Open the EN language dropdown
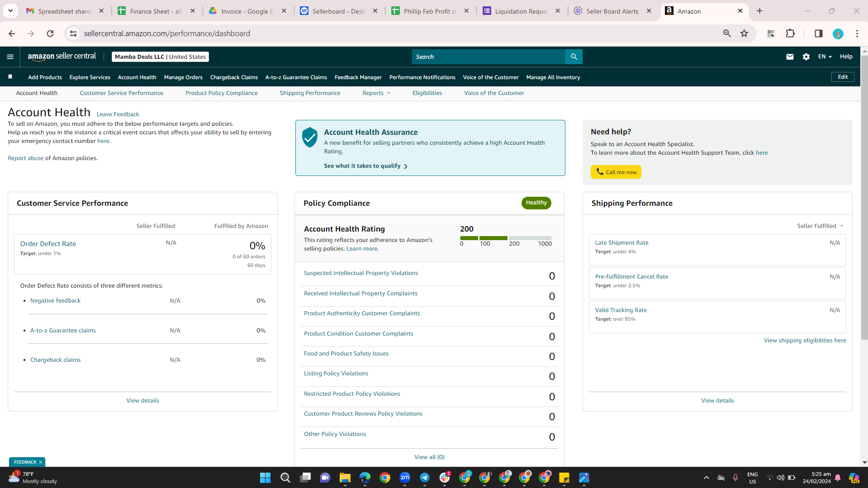 (825, 57)
